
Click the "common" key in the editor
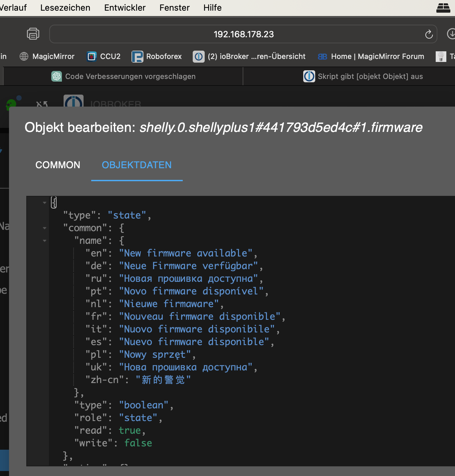pyautogui.click(x=85, y=228)
